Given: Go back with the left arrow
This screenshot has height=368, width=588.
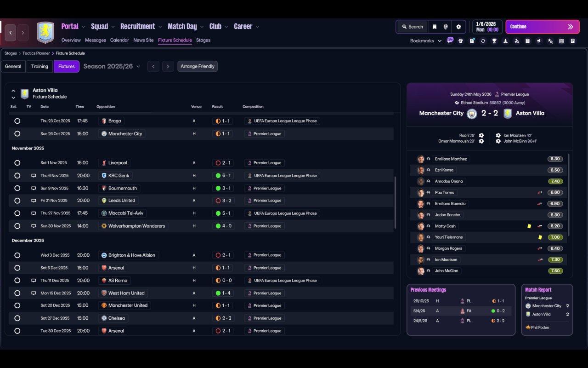Looking at the screenshot, I should (11, 33).
